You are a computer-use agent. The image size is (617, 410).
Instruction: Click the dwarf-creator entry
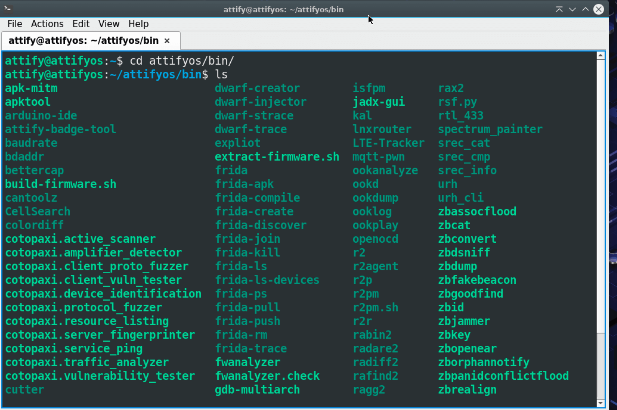[257, 88]
